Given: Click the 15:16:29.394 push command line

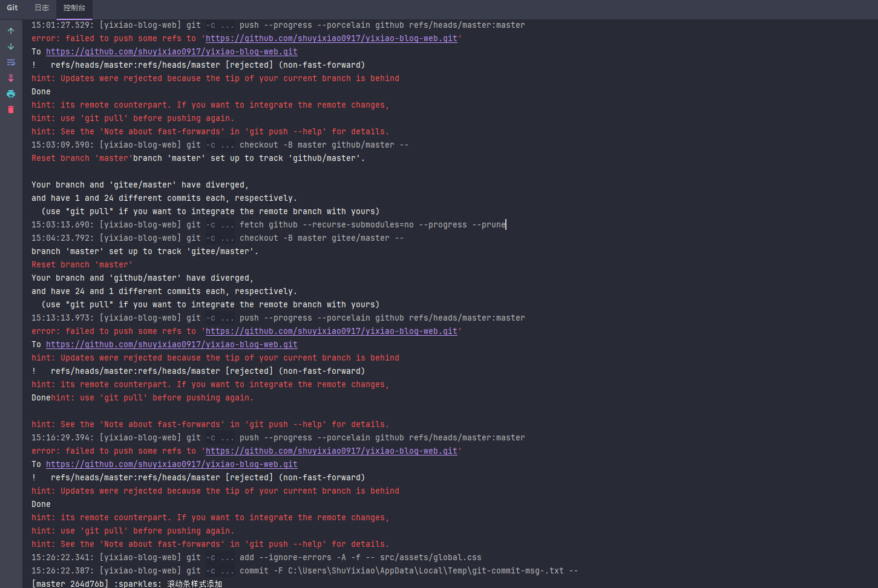Looking at the screenshot, I should tap(278, 437).
